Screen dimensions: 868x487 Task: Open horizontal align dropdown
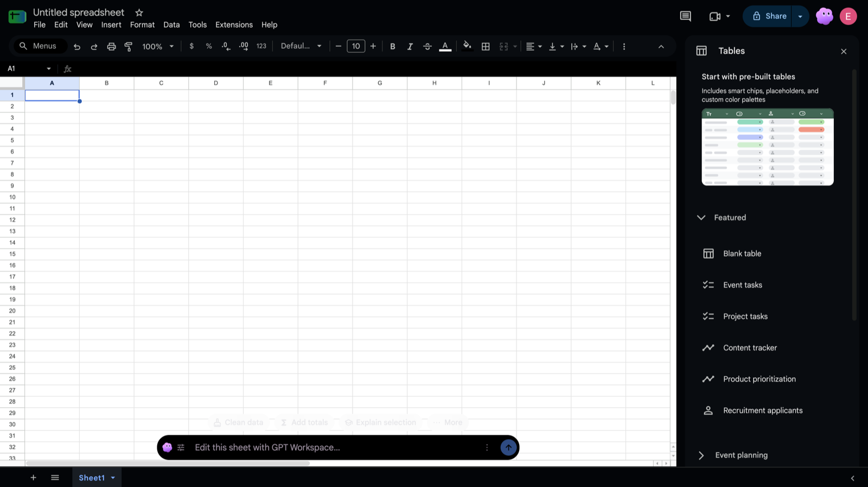pyautogui.click(x=534, y=47)
